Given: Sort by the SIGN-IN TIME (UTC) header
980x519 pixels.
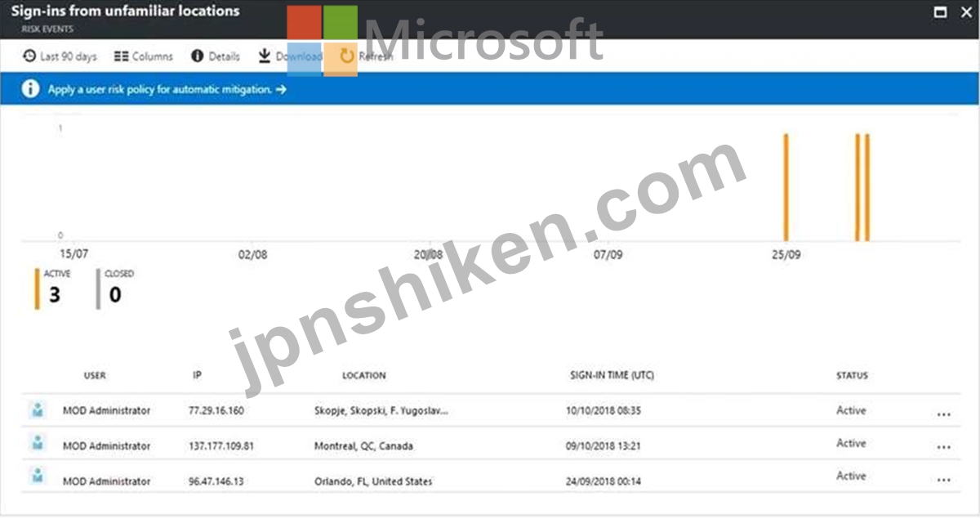Looking at the screenshot, I should pyautogui.click(x=612, y=376).
